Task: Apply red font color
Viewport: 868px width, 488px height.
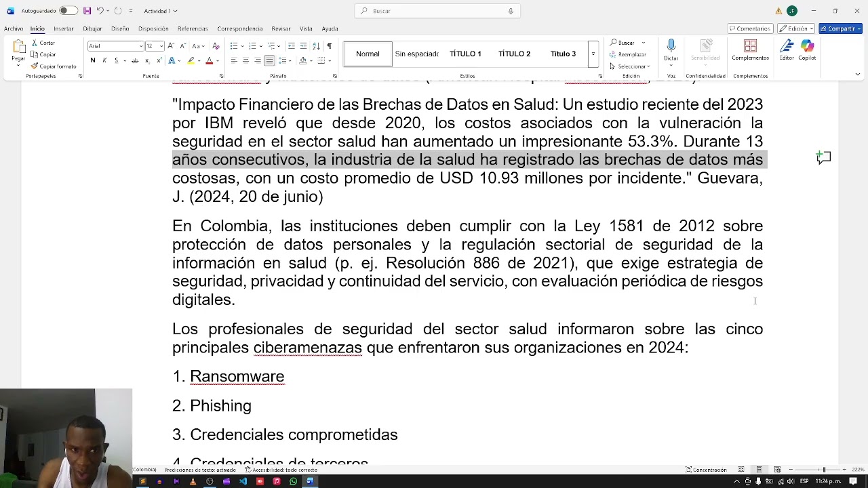Action: click(209, 60)
